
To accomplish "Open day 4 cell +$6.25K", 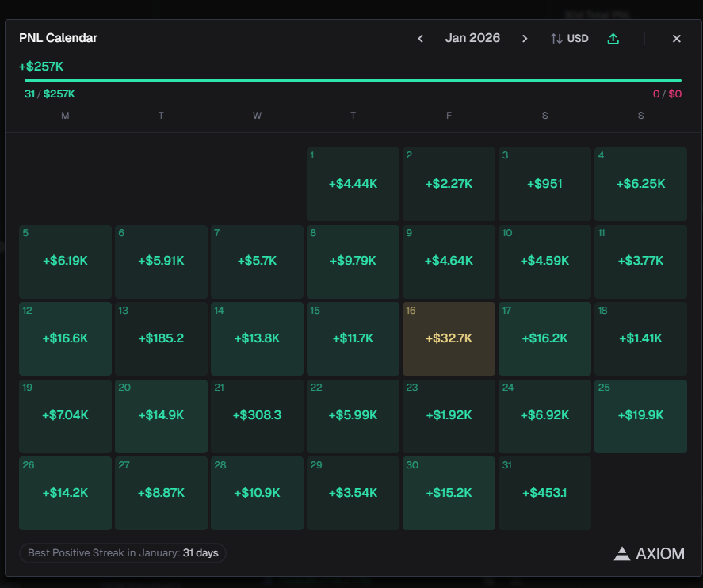I will [x=640, y=184].
